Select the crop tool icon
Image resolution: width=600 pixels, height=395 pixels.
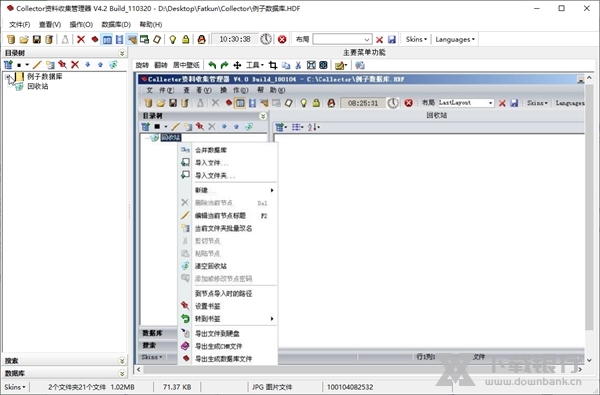pyautogui.click(x=273, y=65)
